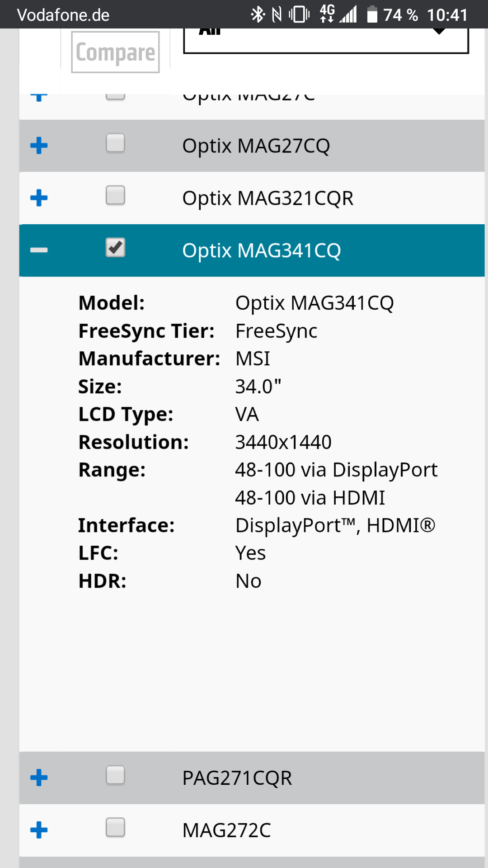Collapse the Optix MAG341CQ row
488x868 pixels.
pyautogui.click(x=39, y=250)
